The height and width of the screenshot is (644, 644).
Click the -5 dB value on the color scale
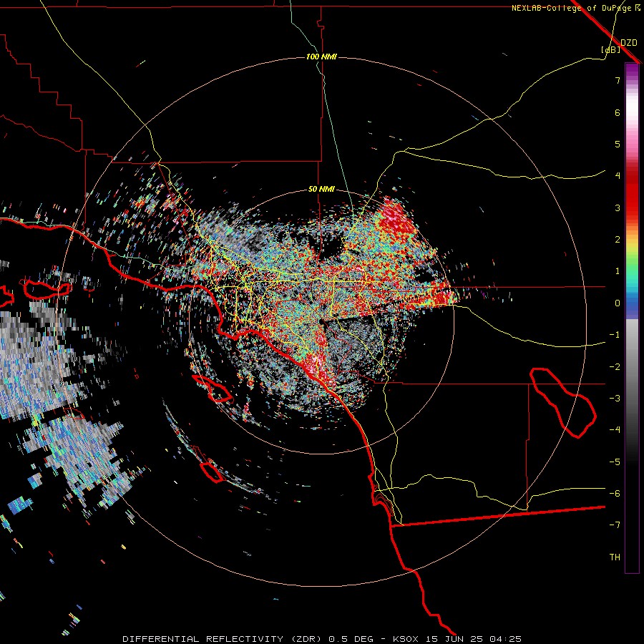615,462
